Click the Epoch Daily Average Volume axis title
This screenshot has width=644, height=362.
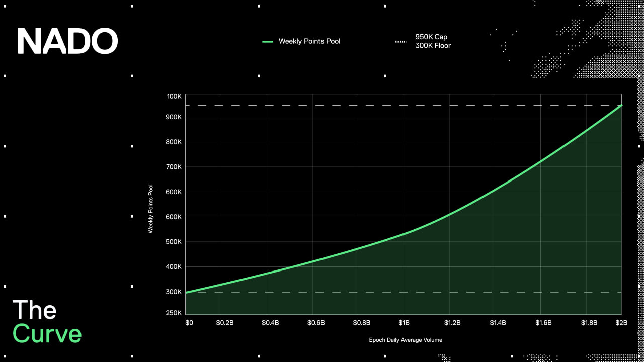pyautogui.click(x=406, y=340)
